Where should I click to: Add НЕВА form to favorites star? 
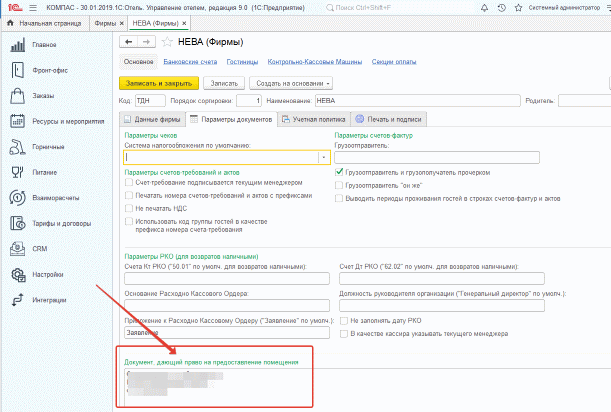pyautogui.click(x=167, y=42)
